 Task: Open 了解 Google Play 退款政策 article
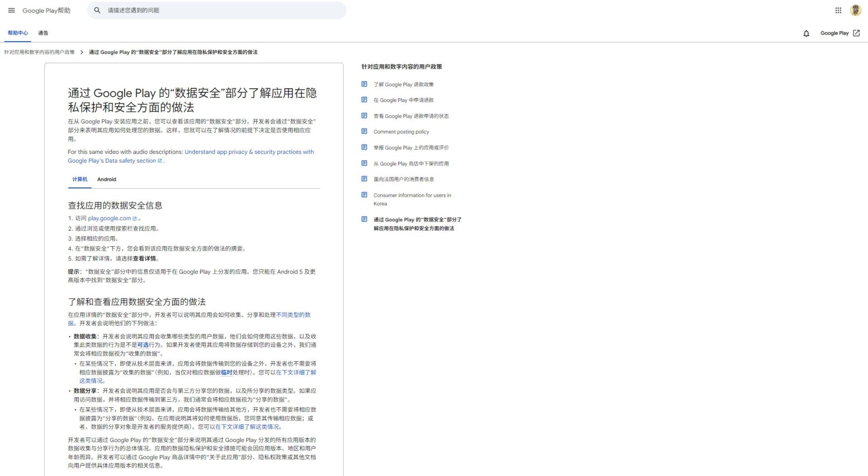(403, 85)
